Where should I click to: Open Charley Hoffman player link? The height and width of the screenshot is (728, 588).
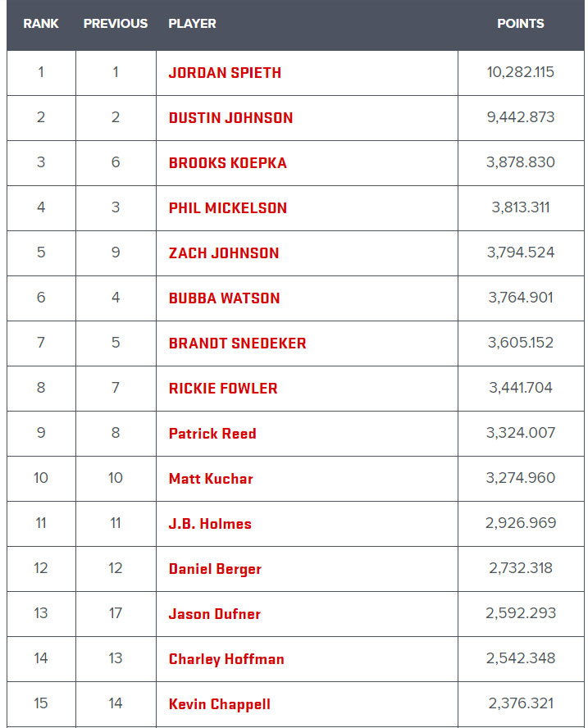click(x=226, y=659)
